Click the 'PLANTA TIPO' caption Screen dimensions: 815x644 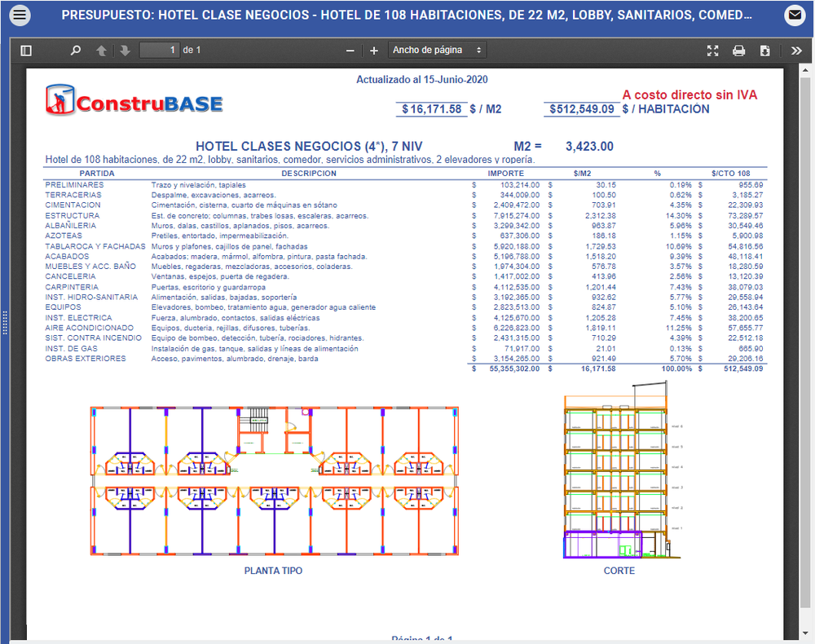[x=273, y=571]
